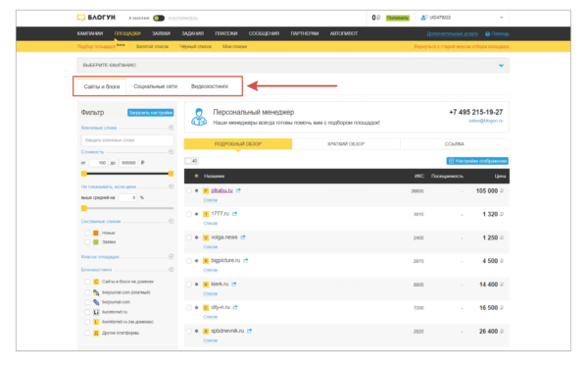Screen dimensions: 588x367
Task: Click the maximum cost field showing 500000
Action: [x=128, y=163]
